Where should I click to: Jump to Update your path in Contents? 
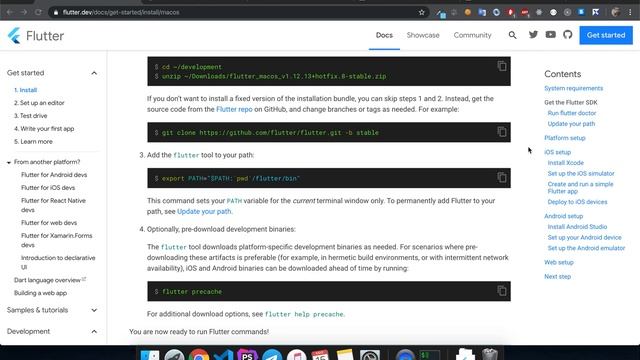point(571,124)
